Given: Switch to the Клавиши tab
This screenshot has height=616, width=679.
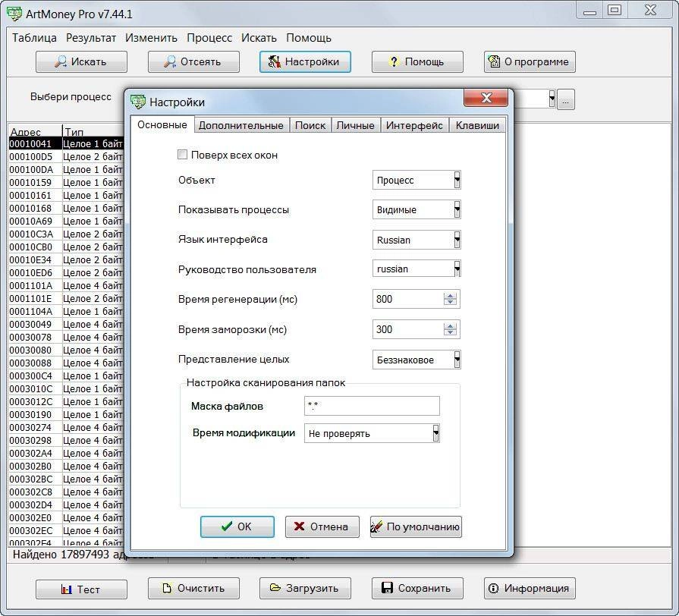Looking at the screenshot, I should [477, 125].
